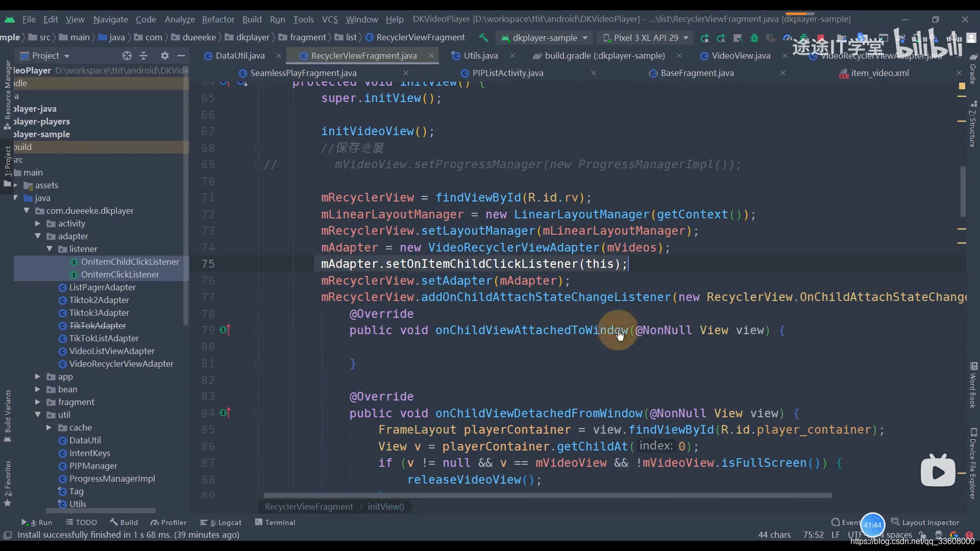Close the RecyclerViewFragment.java tab
This screenshot has width=980, height=551.
pyautogui.click(x=431, y=56)
